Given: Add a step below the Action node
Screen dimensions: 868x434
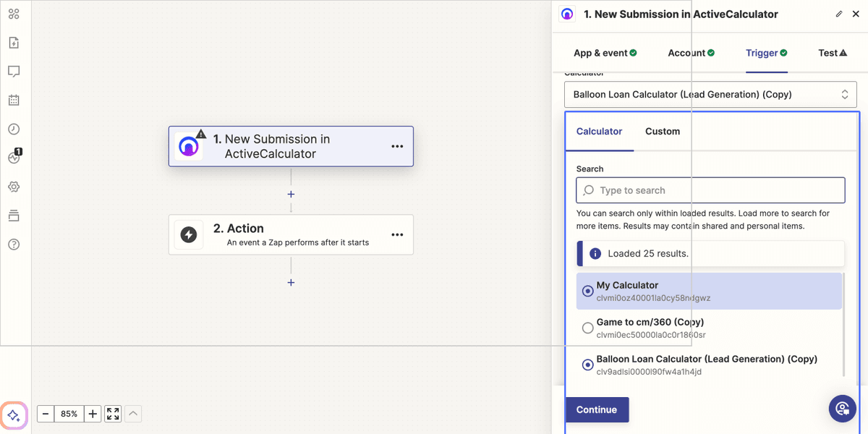Looking at the screenshot, I should coord(291,283).
